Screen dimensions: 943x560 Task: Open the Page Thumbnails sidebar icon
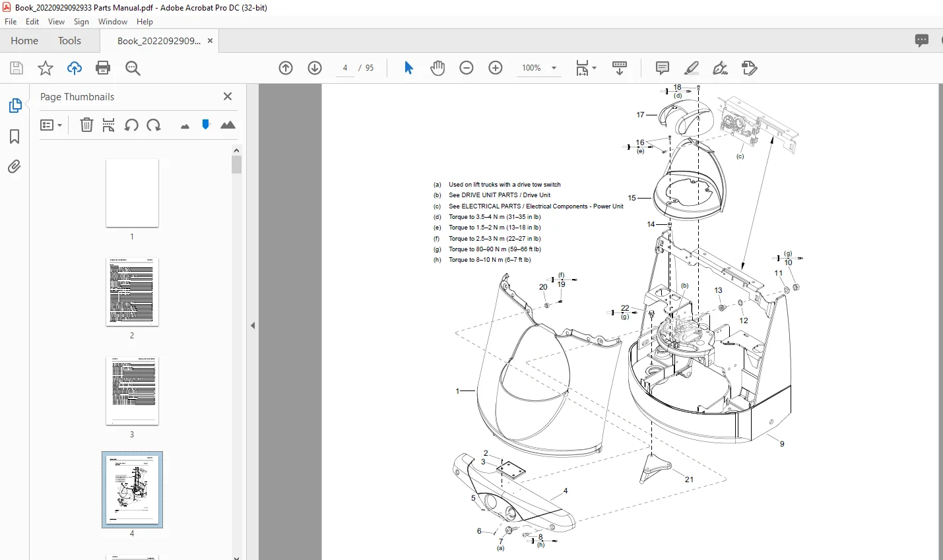click(15, 106)
